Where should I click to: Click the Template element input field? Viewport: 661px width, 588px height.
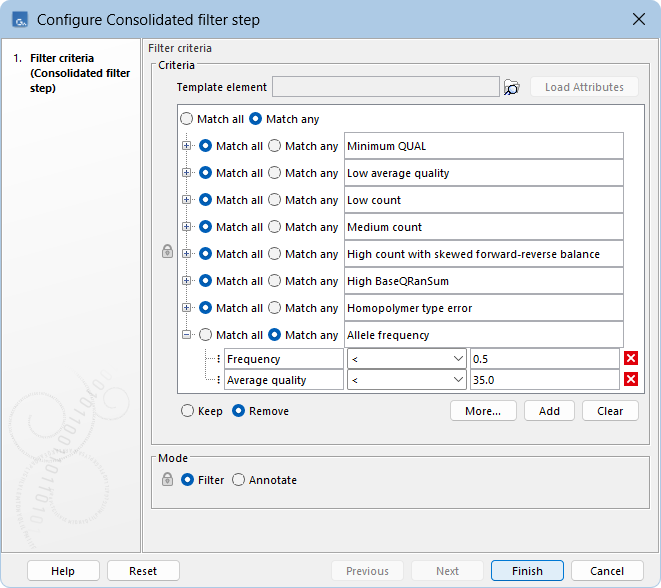click(x=386, y=87)
